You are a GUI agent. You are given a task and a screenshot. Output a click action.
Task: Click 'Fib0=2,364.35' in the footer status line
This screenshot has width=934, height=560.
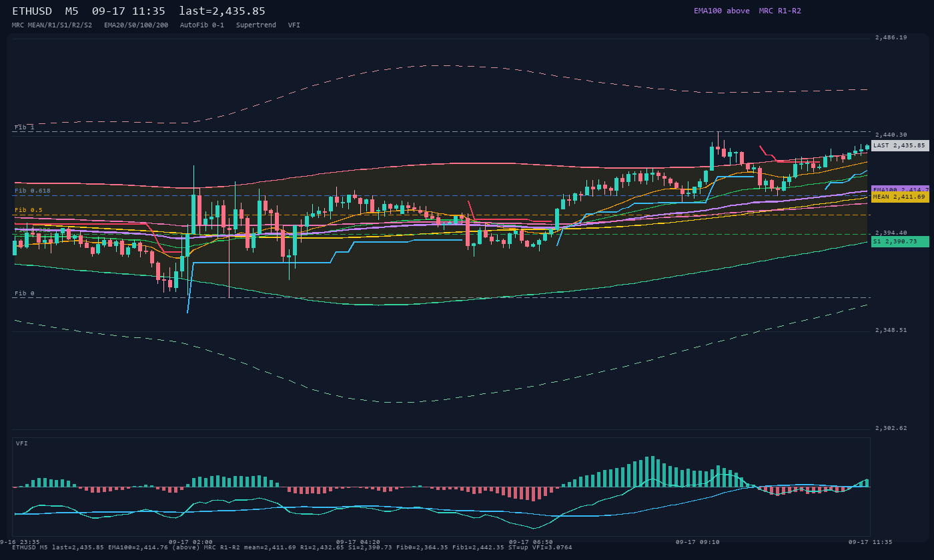[x=425, y=547]
